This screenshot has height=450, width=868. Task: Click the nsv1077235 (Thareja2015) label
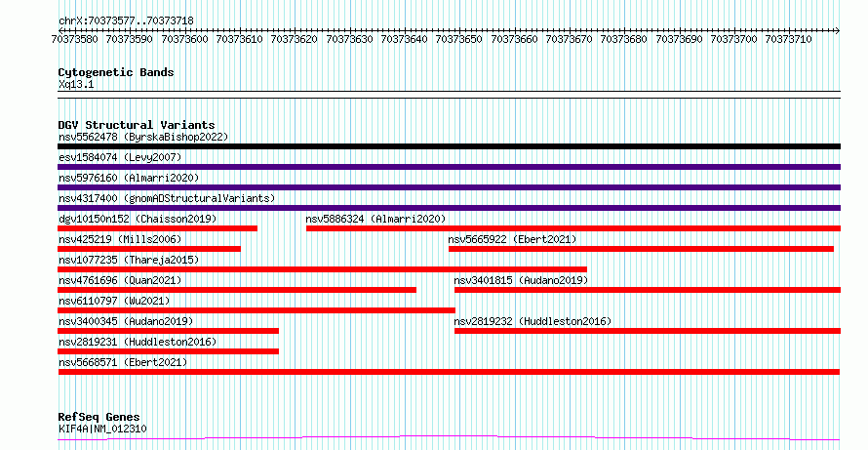point(129,260)
